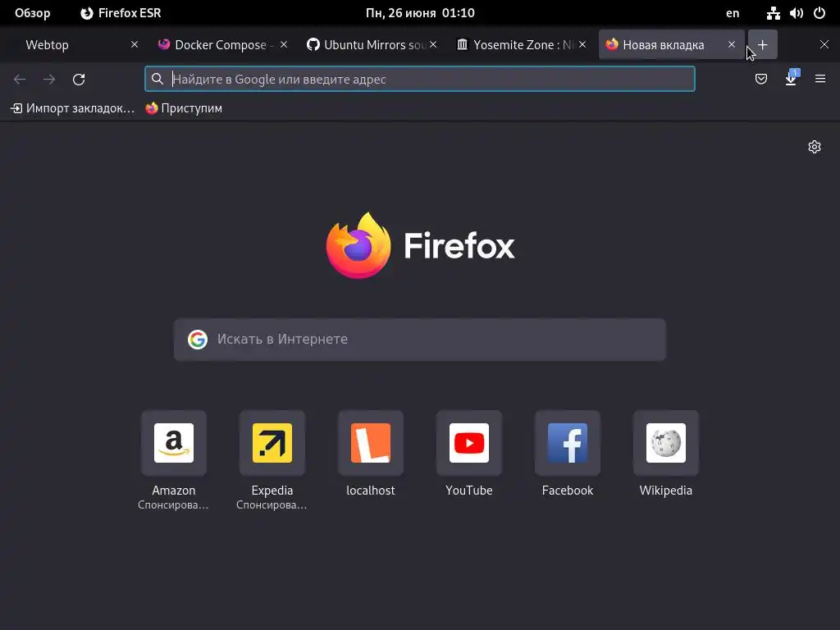Open the localhost shortcut tile
The width and height of the screenshot is (840, 630).
tap(371, 443)
